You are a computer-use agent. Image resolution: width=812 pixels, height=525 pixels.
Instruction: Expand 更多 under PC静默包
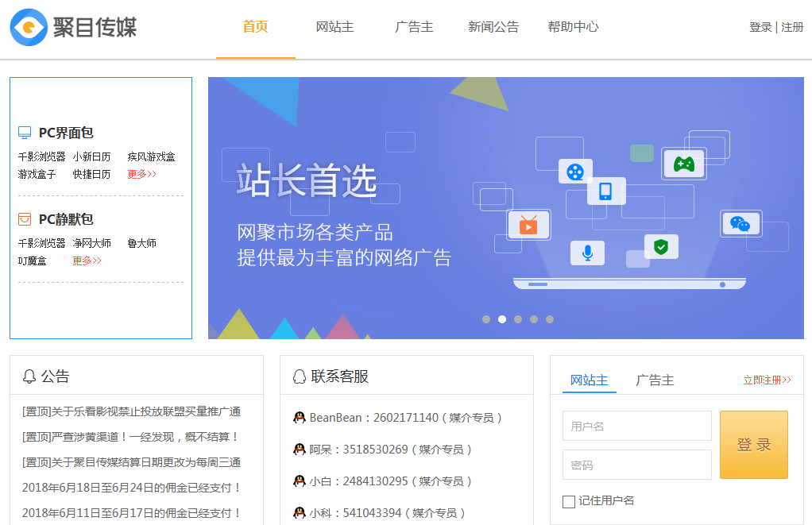coord(87,261)
